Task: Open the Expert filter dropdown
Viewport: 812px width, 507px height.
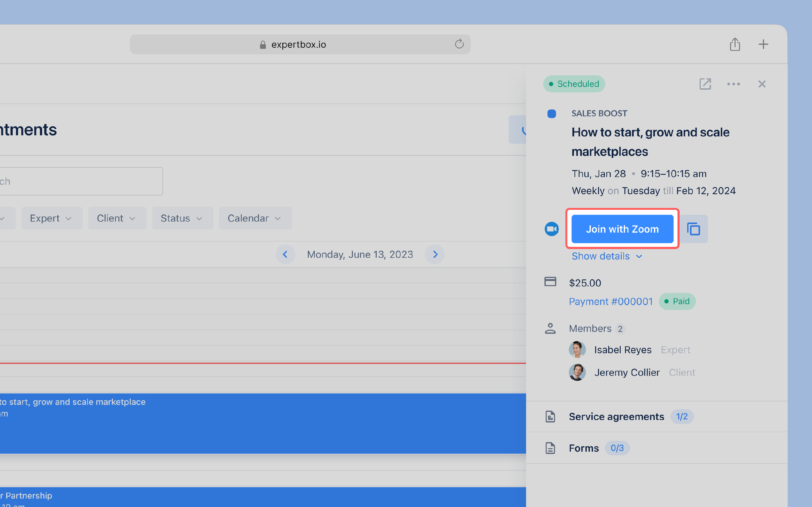Action: click(52, 218)
